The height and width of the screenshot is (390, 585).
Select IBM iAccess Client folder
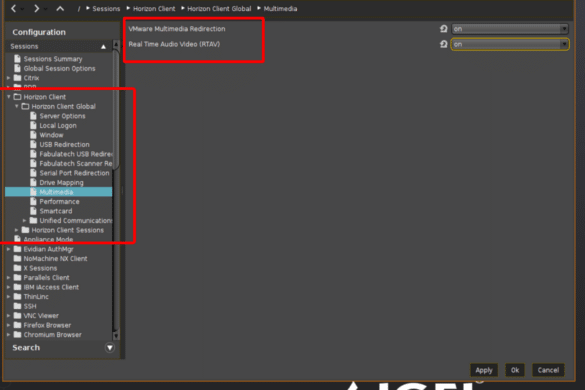(51, 287)
